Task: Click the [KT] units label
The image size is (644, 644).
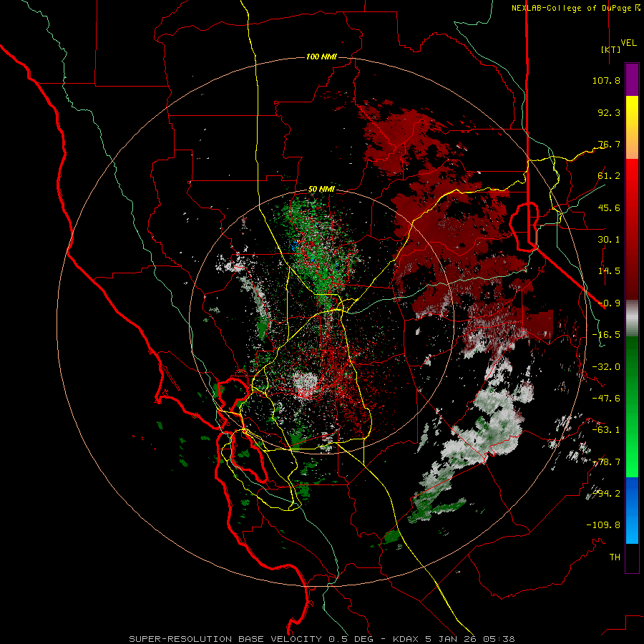Action: click(x=611, y=49)
